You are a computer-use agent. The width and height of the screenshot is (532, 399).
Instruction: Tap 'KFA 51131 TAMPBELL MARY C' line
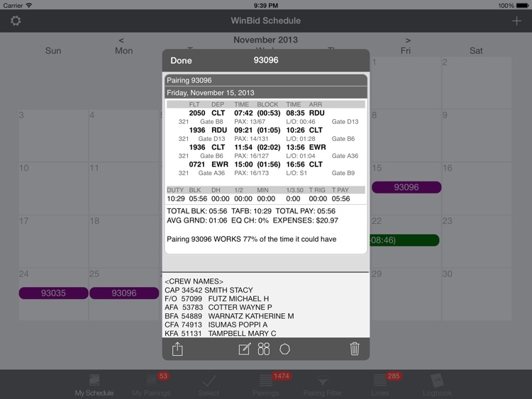click(221, 333)
